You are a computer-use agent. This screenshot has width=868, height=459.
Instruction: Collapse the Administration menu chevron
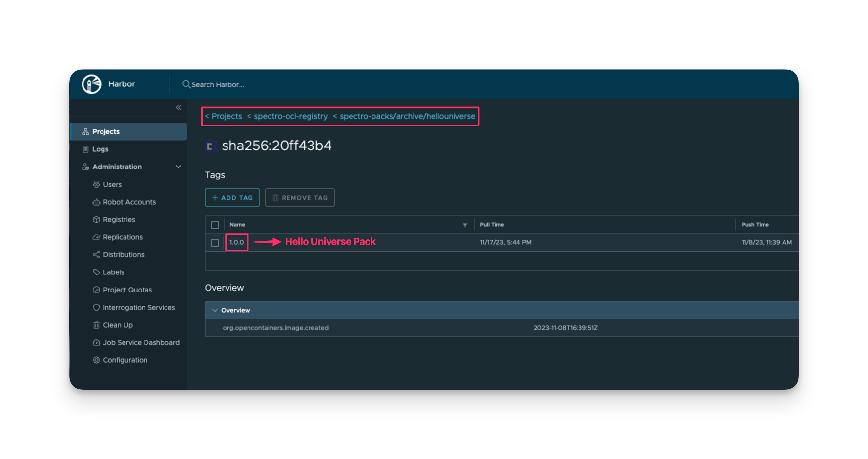tap(178, 167)
